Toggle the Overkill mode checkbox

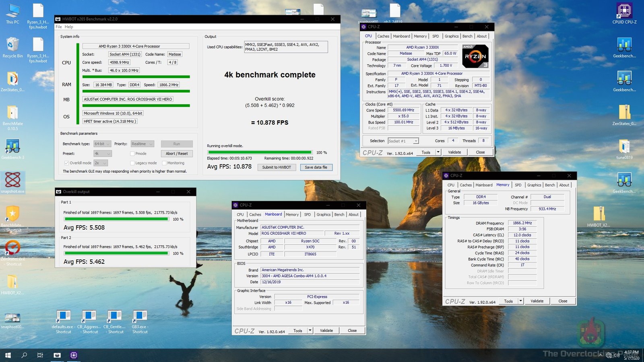(x=66, y=163)
